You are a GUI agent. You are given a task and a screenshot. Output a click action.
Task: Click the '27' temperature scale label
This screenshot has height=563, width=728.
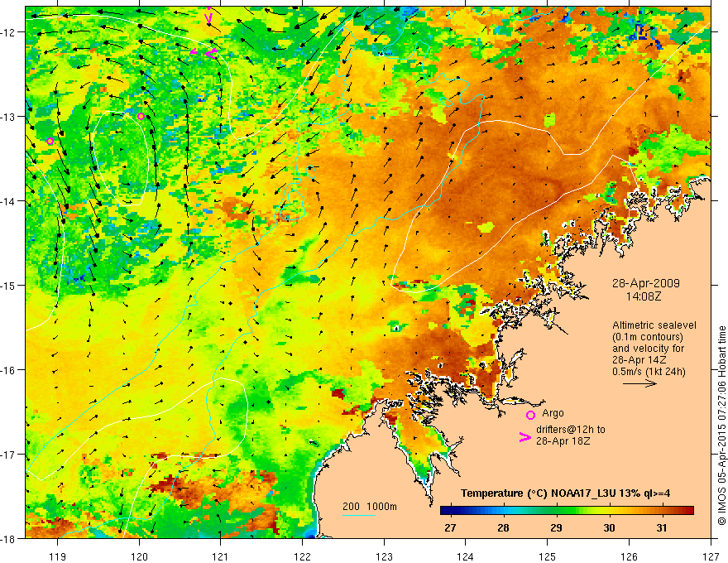[450, 527]
